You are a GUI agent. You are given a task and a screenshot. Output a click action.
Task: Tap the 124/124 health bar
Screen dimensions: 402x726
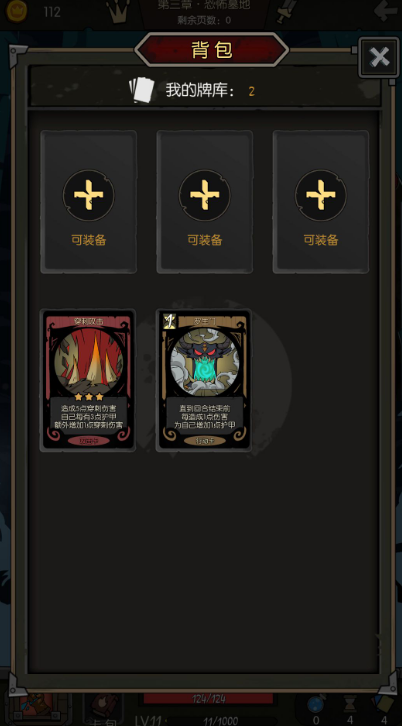(208, 699)
